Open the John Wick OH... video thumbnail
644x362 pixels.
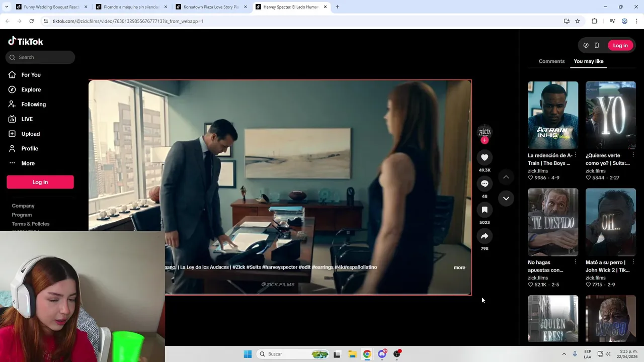[x=611, y=222]
